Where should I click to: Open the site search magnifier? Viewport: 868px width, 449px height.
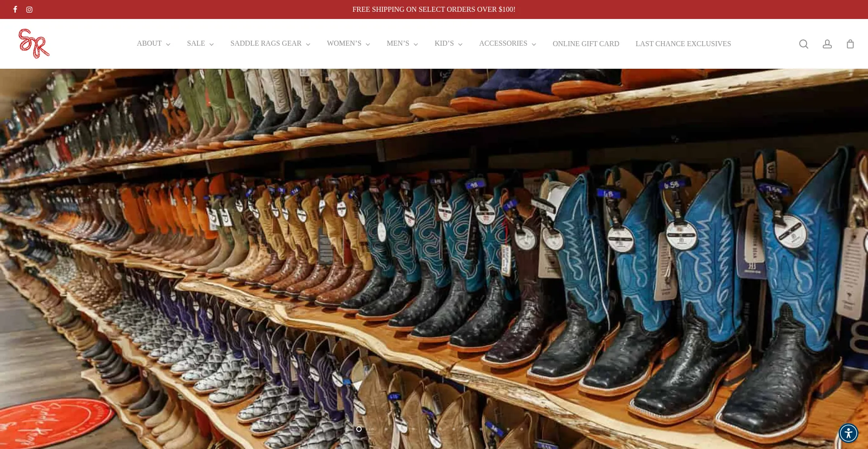[x=803, y=44]
